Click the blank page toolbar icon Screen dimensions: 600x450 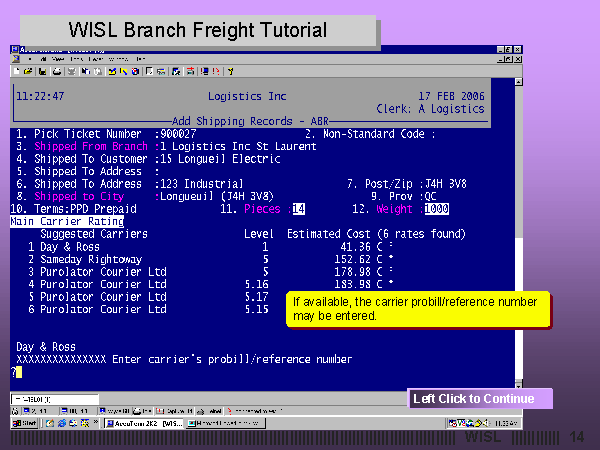149,71
